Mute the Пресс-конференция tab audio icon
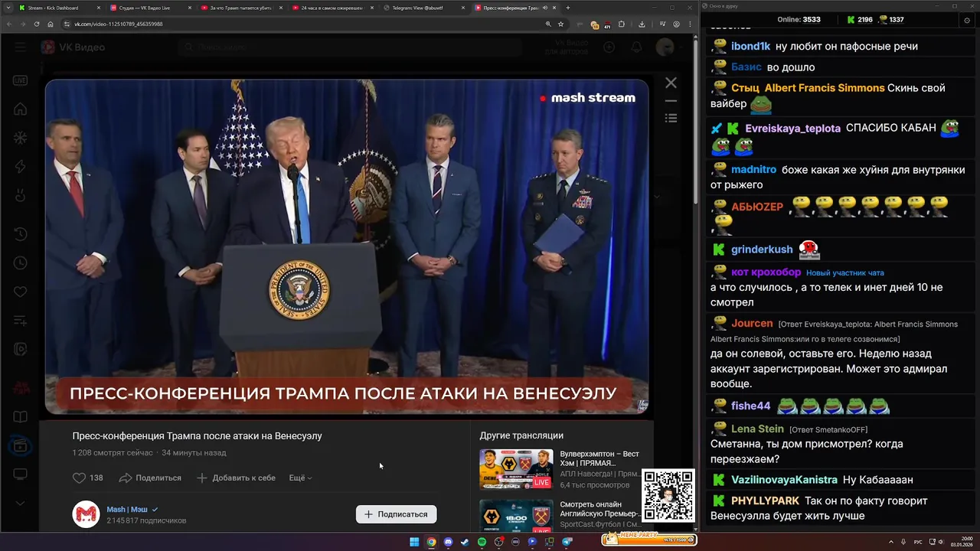This screenshot has height=551, width=980. point(544,8)
